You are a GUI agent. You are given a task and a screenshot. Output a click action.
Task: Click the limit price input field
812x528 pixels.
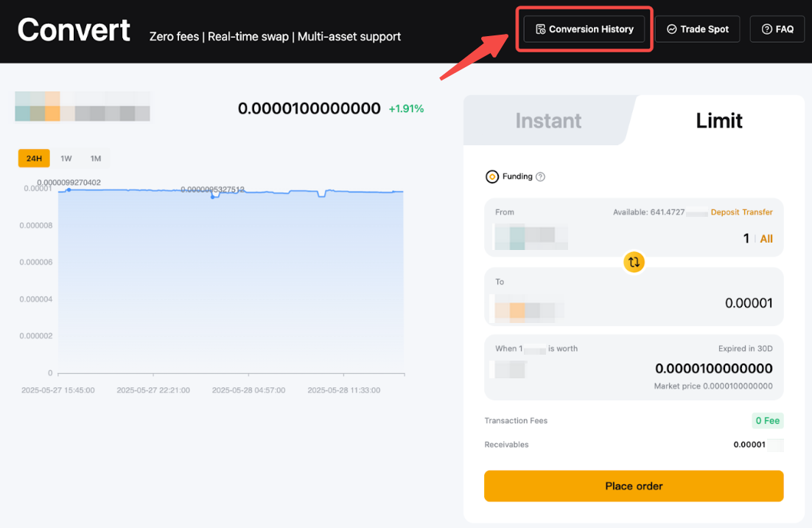click(x=713, y=369)
